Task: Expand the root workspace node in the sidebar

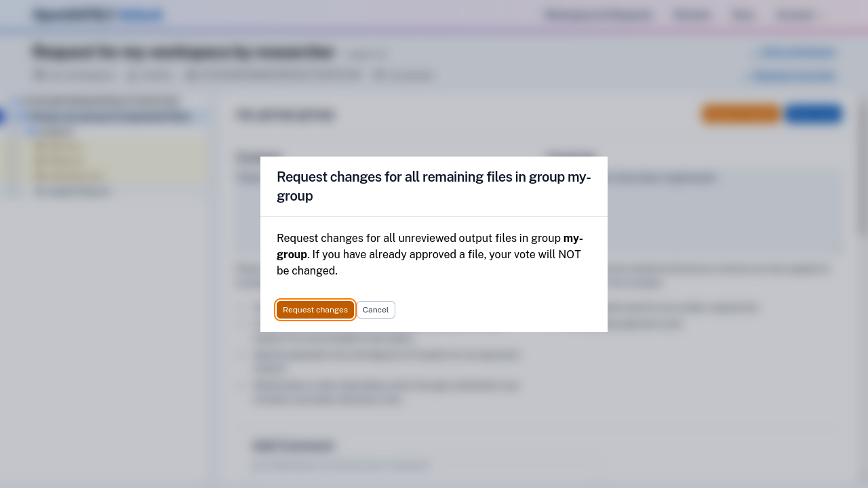Action: [x=15, y=100]
